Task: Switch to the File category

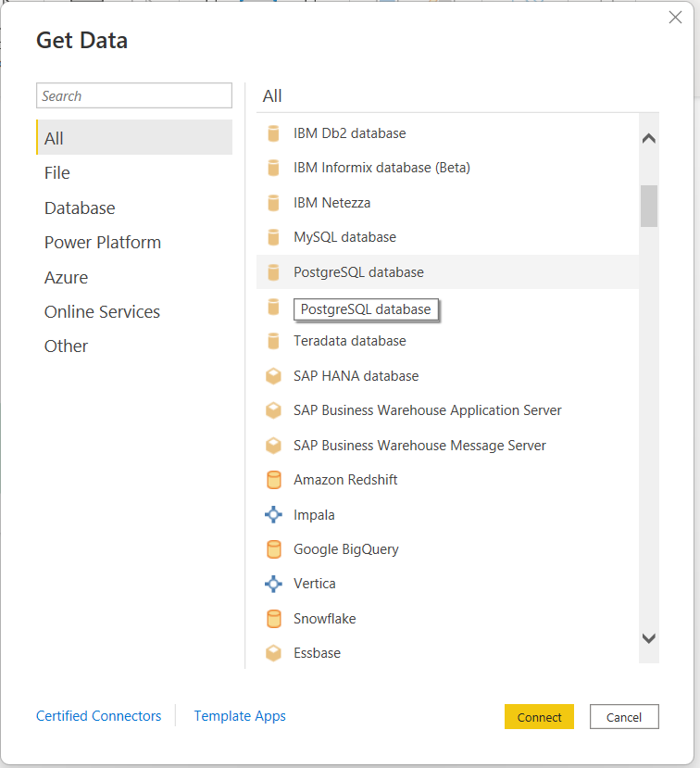Action: click(57, 173)
